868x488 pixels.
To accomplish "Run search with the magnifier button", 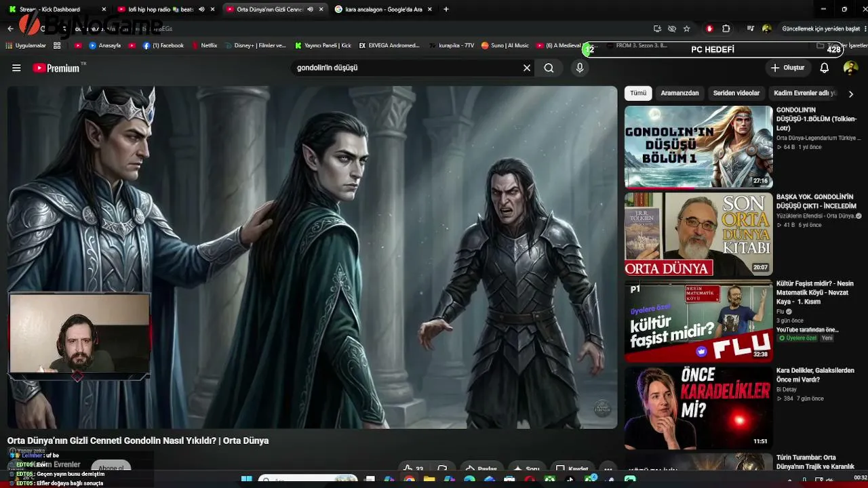I will click(549, 68).
